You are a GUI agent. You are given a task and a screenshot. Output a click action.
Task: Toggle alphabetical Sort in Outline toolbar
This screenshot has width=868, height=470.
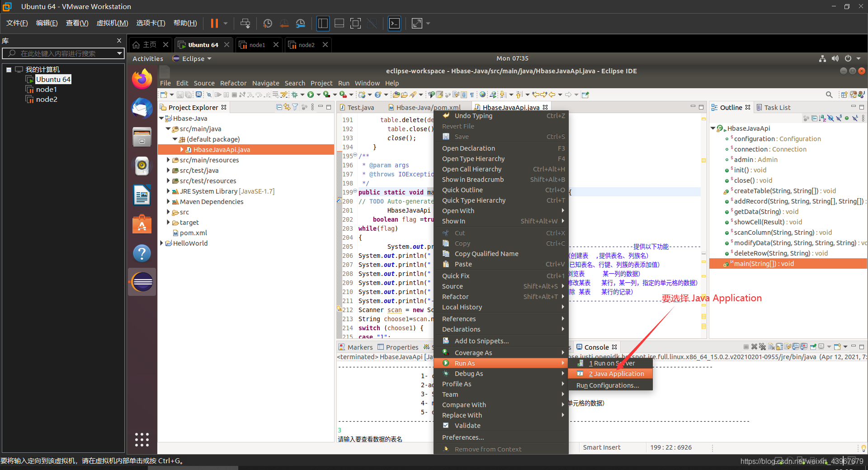[822, 118]
